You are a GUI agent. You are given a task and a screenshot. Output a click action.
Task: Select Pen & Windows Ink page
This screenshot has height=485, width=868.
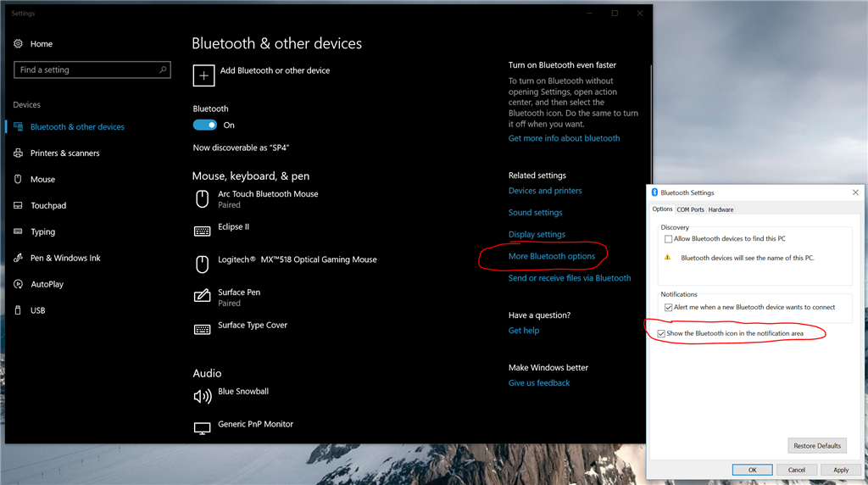(x=65, y=258)
